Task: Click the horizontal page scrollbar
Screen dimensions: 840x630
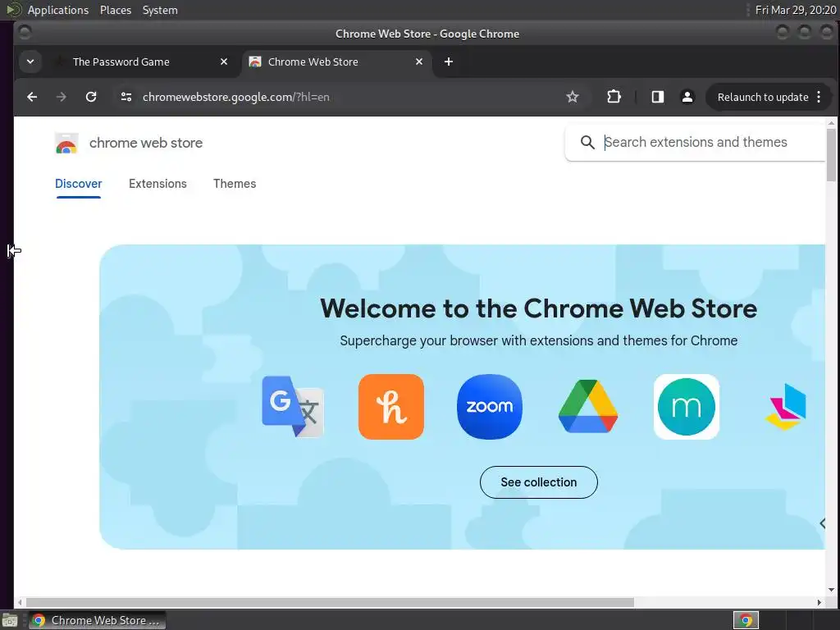Action: (x=330, y=603)
